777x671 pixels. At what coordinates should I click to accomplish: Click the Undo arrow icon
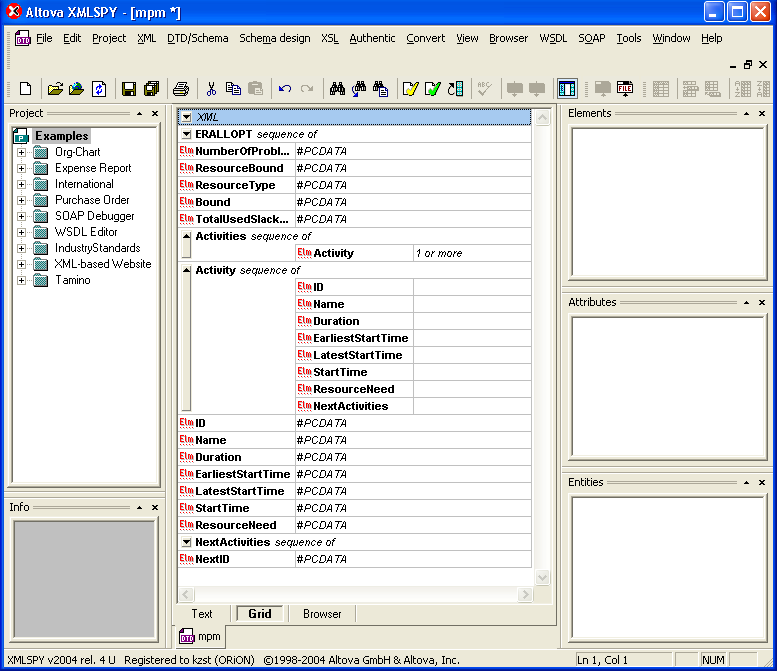(284, 89)
